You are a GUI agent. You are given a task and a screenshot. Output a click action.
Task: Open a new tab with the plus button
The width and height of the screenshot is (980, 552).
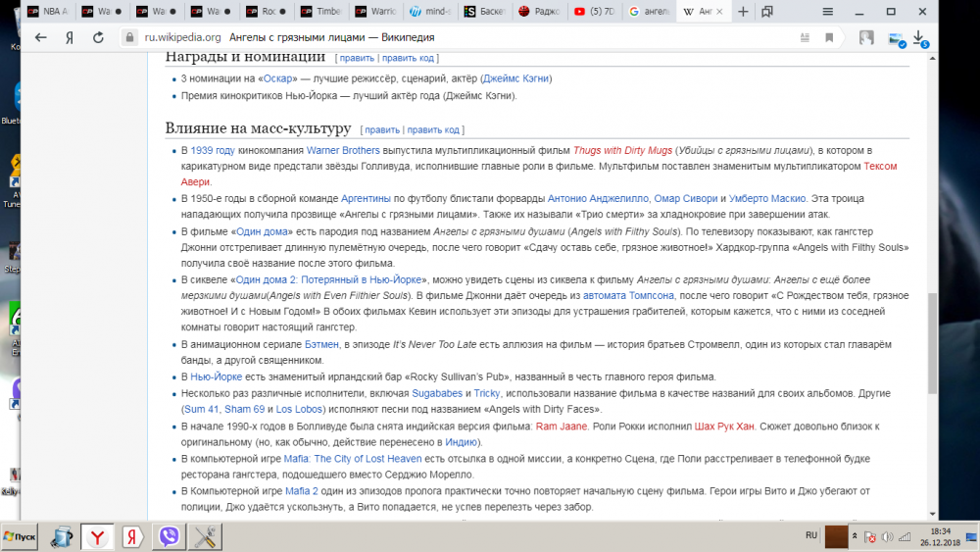pyautogui.click(x=743, y=12)
